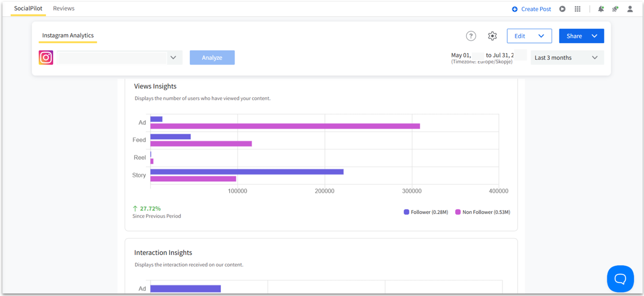
Task: Click the apps grid icon in top bar
Action: point(577,9)
